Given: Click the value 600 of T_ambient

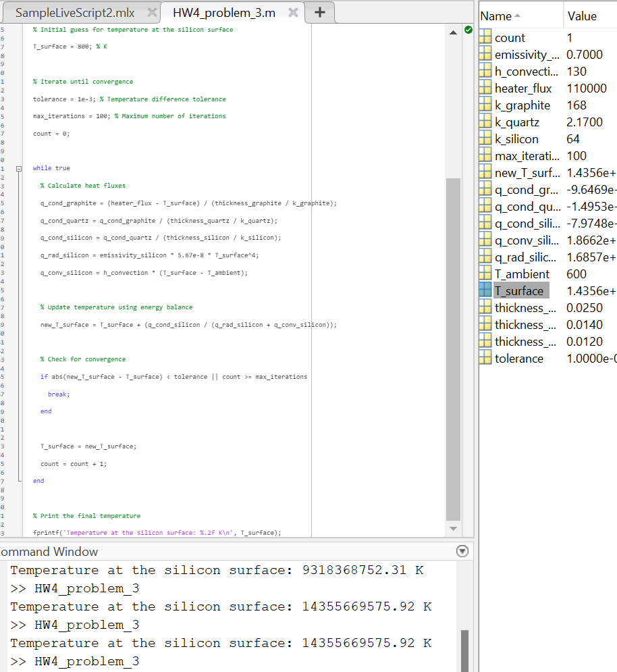Looking at the screenshot, I should tap(576, 274).
